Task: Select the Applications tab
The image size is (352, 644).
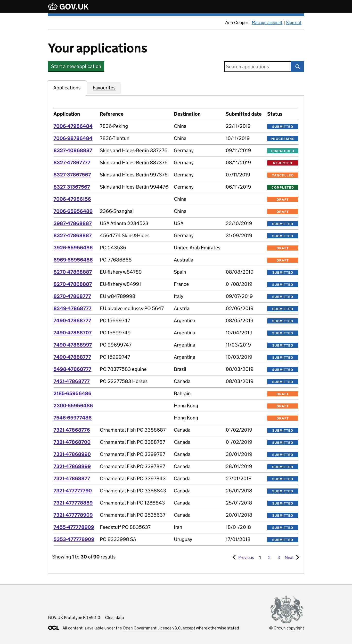Action: [x=67, y=88]
